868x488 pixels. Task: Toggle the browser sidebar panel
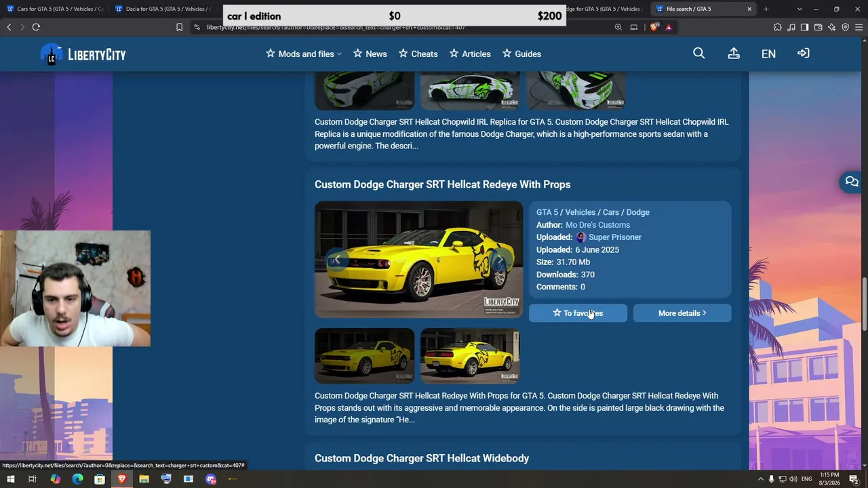[x=804, y=27]
